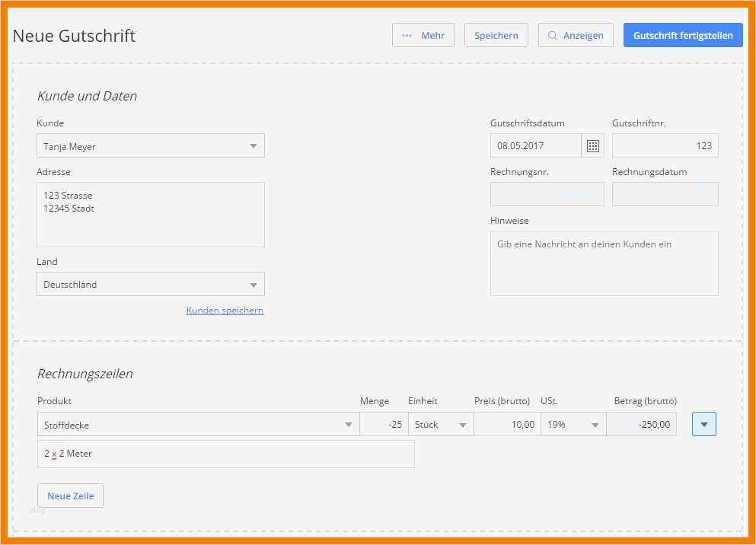Click the Preis (brutto) field 10,00
The height and width of the screenshot is (545, 756).
click(x=506, y=425)
